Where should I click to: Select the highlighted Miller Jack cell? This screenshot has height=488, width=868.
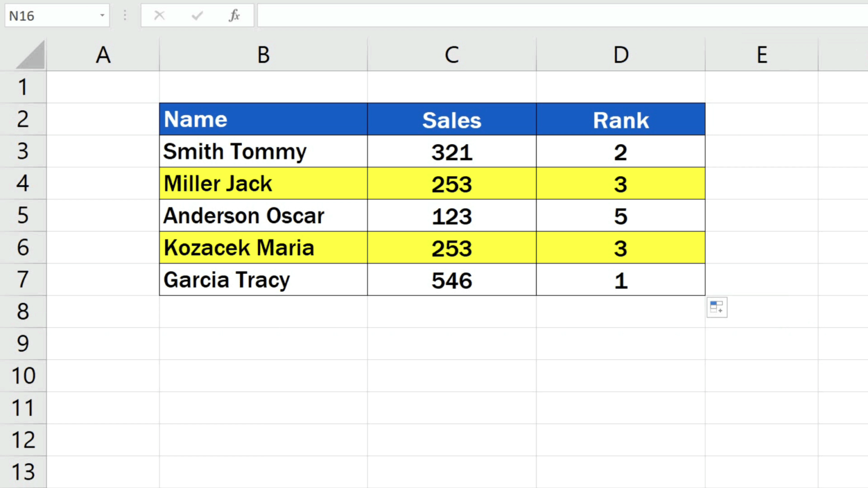pos(263,184)
